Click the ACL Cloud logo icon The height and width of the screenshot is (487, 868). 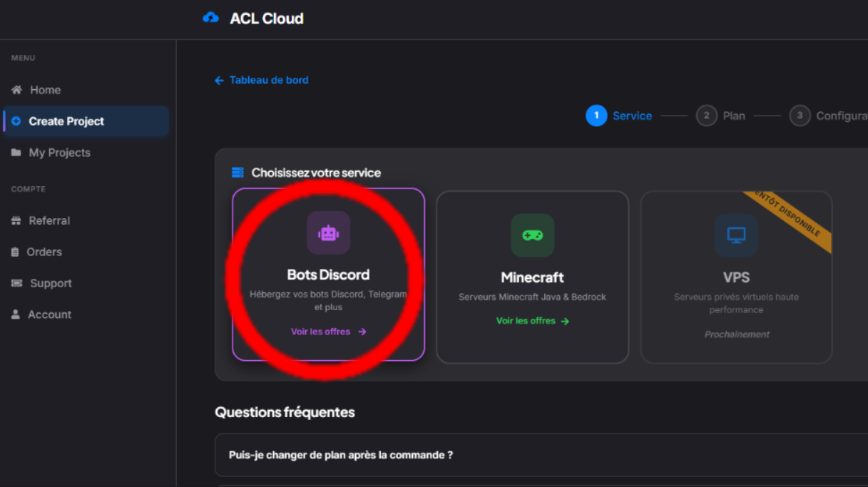click(x=210, y=17)
